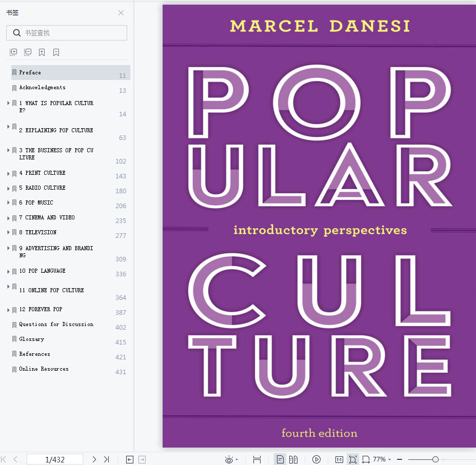476x465 pixels.
Task: Open eye protection mode dropdown arrow
Action: (x=237, y=459)
